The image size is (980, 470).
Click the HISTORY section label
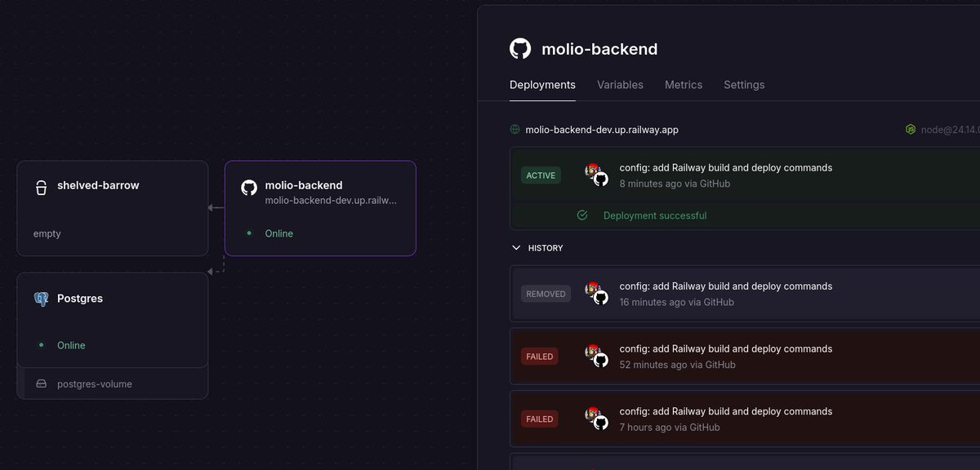[546, 248]
